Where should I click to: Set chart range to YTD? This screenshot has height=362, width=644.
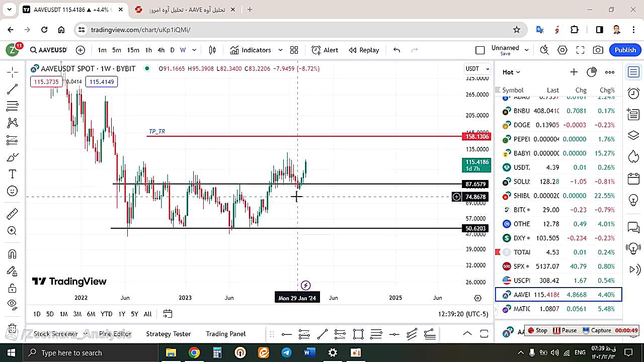(x=106, y=314)
